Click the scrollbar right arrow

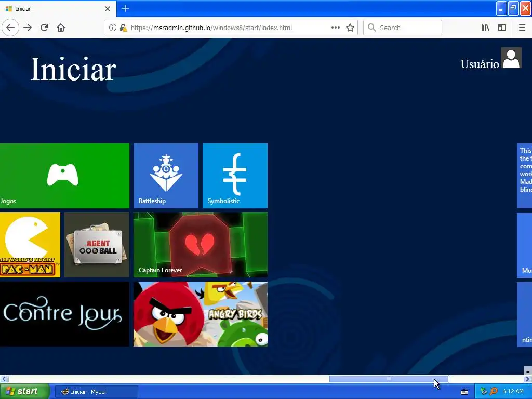pos(528,379)
